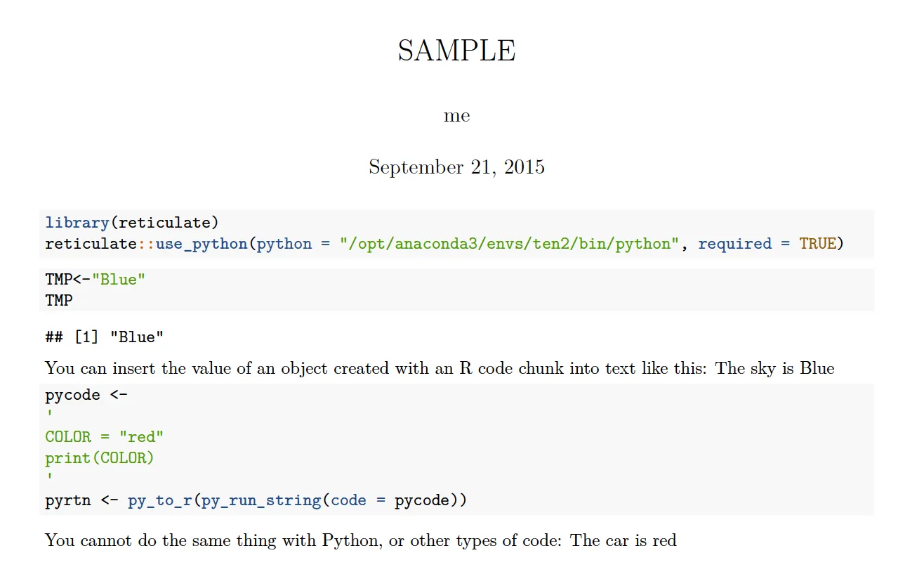Click the sentence ending "The car is red"
Viewport: 924px width, 586px height.
click(x=361, y=540)
